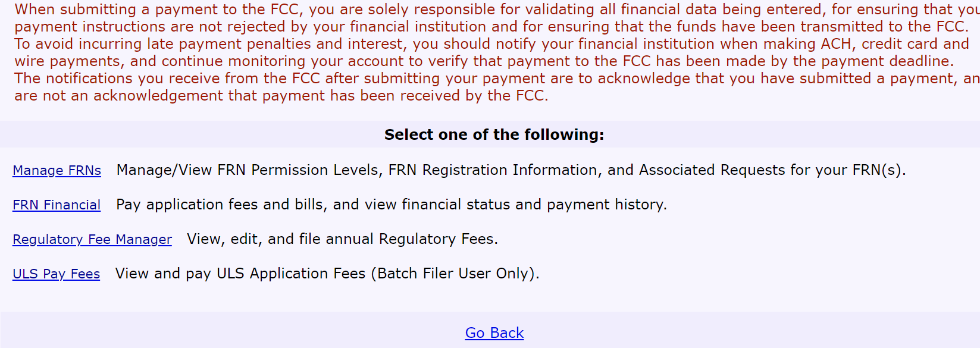The image size is (980, 348).
Task: Click the 'View and pay ULS Application Fees' phrase
Action: pos(240,274)
